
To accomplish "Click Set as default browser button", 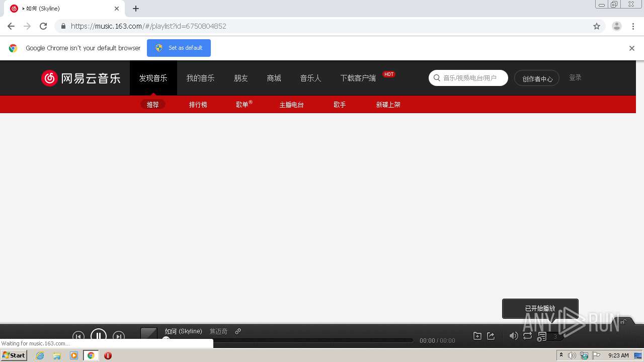I will [179, 48].
